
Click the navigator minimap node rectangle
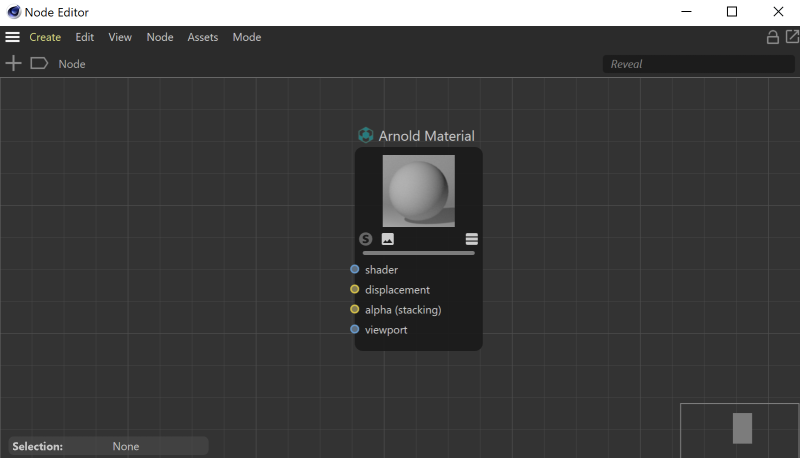[742, 428]
